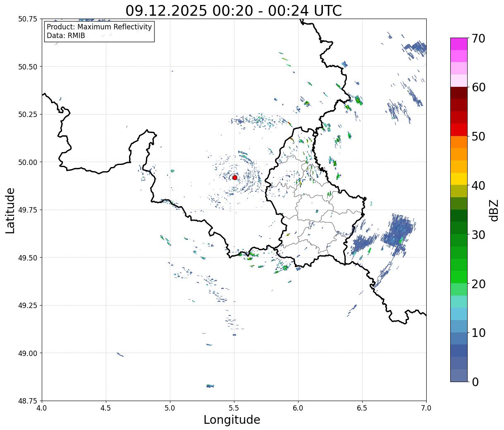This screenshot has width=504, height=430.
Task: Click the colorbar tick label 10
Action: click(478, 332)
